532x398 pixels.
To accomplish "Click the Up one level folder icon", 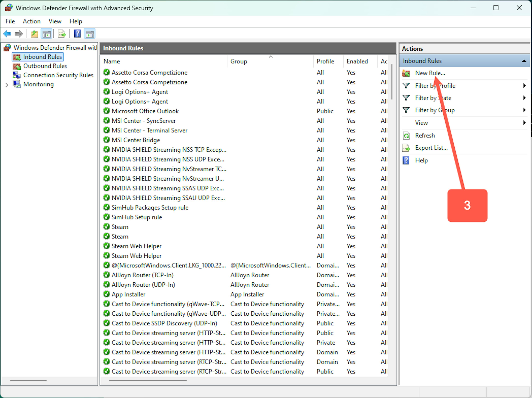I will [x=34, y=34].
